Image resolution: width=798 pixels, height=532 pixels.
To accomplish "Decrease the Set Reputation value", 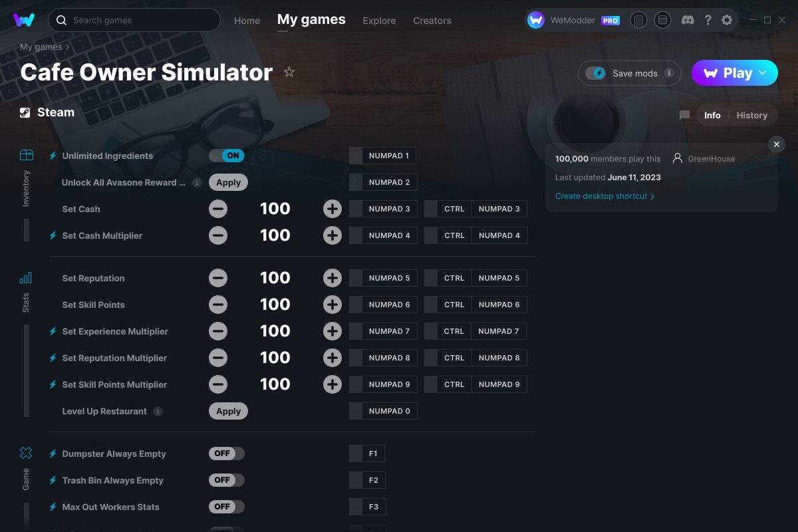I will pyautogui.click(x=218, y=278).
